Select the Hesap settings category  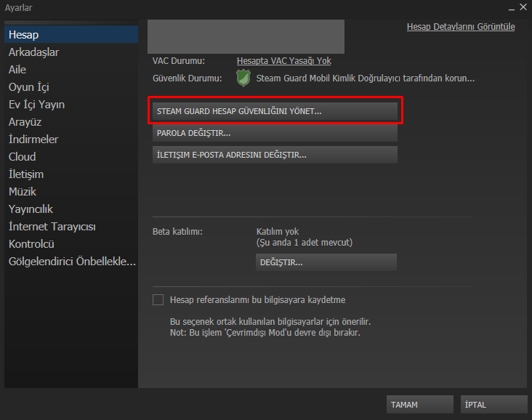pos(71,35)
